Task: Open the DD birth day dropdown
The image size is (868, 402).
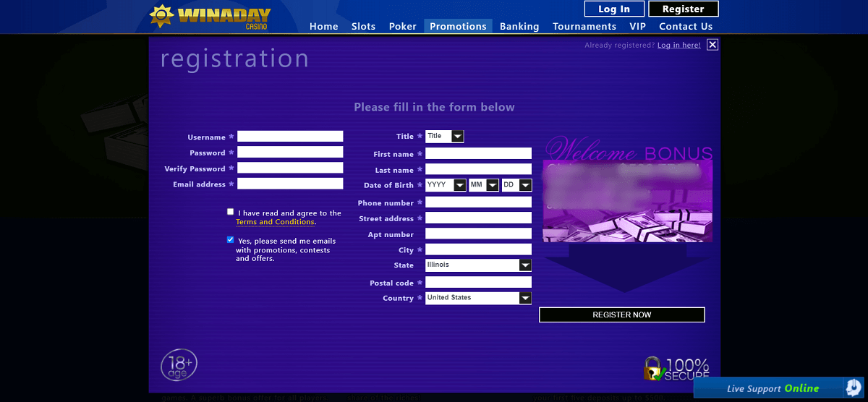Action: tap(516, 185)
